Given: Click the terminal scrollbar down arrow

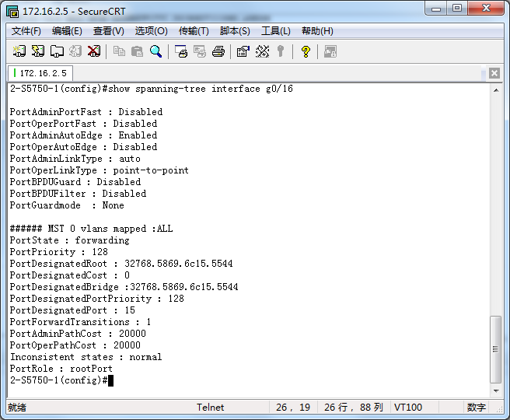Looking at the screenshot, I should (x=497, y=391).
